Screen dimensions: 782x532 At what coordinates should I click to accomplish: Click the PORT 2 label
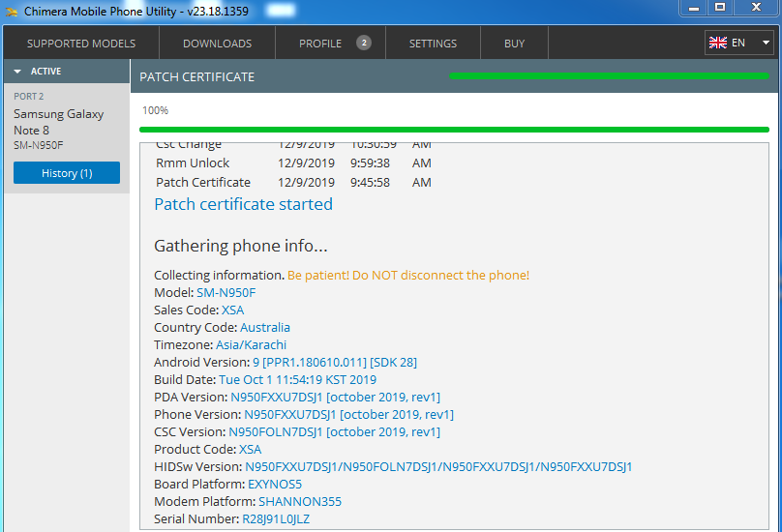tap(28, 96)
